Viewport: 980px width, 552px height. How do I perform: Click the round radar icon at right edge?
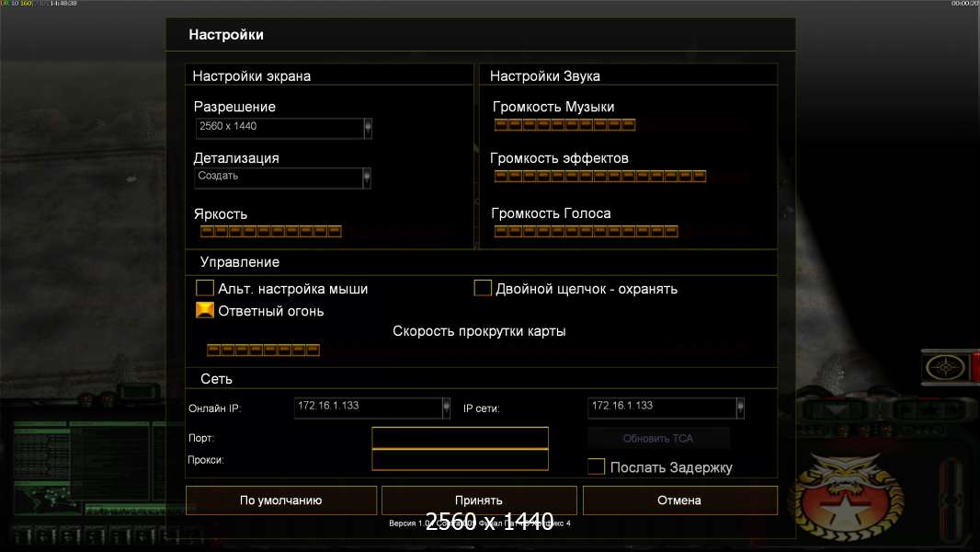click(943, 368)
